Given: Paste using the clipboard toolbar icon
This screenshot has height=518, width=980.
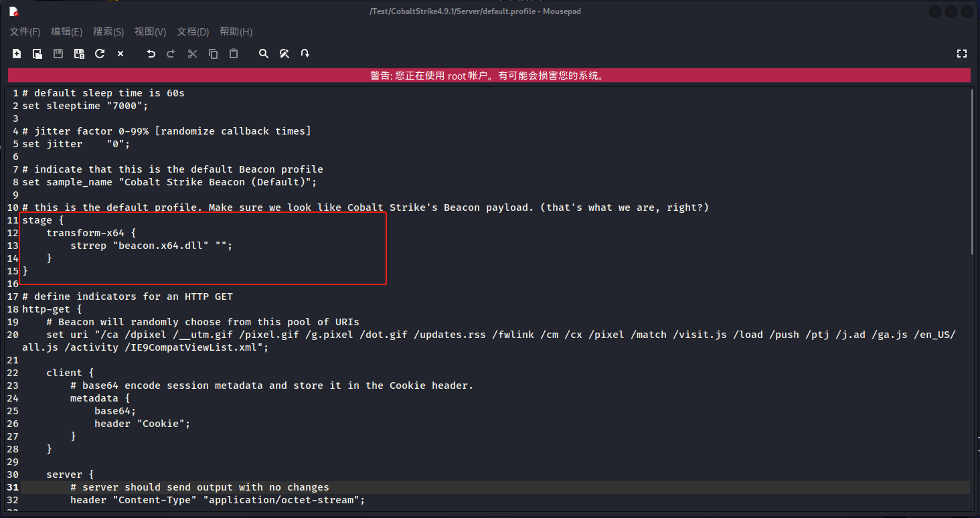Looking at the screenshot, I should pos(234,54).
